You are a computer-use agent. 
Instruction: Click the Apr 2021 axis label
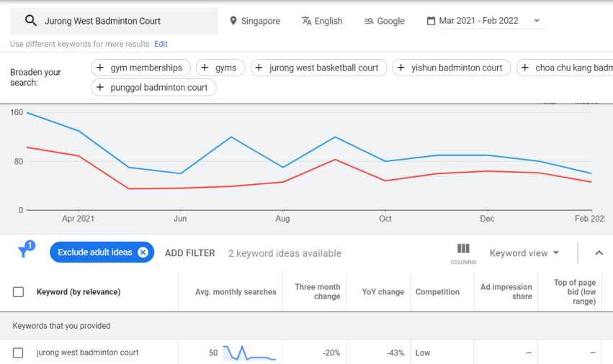[79, 218]
